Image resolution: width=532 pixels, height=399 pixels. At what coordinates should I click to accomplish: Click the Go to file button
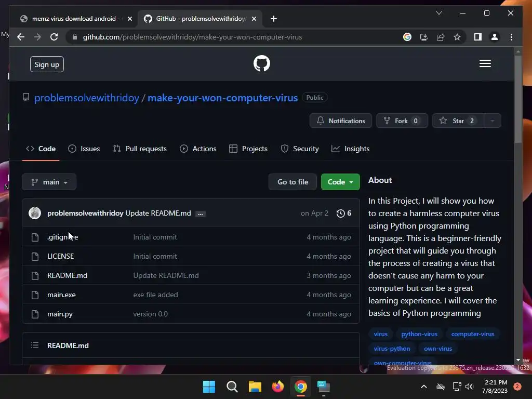coord(293,182)
